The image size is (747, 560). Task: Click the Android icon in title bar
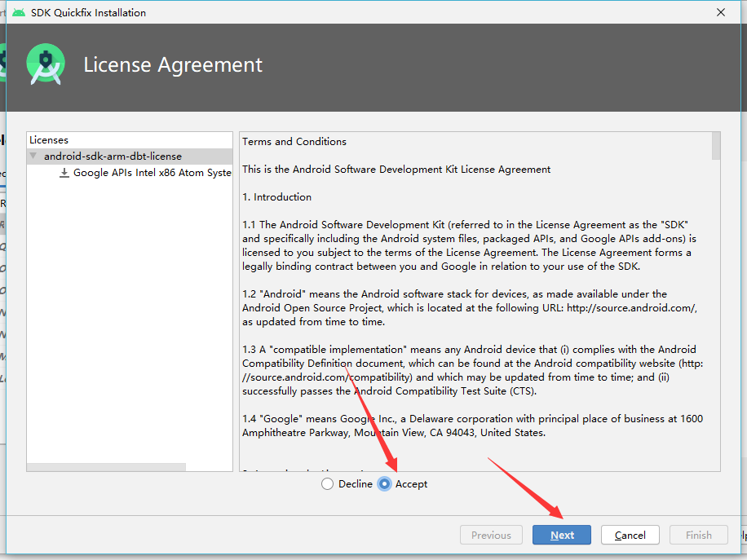(x=19, y=13)
